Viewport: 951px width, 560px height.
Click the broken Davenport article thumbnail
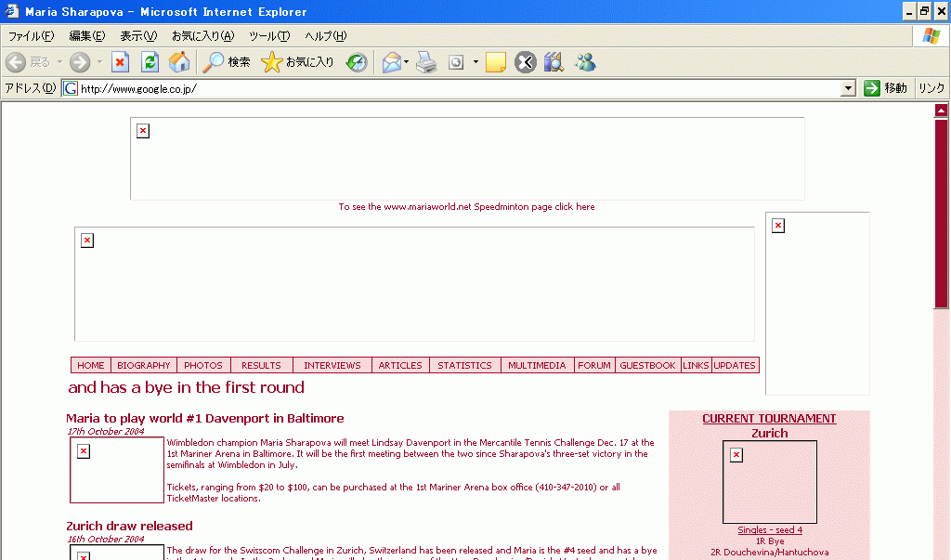point(117,470)
